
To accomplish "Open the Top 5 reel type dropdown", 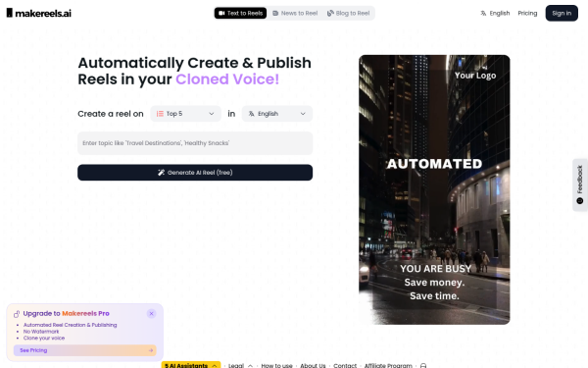I will coord(185,114).
